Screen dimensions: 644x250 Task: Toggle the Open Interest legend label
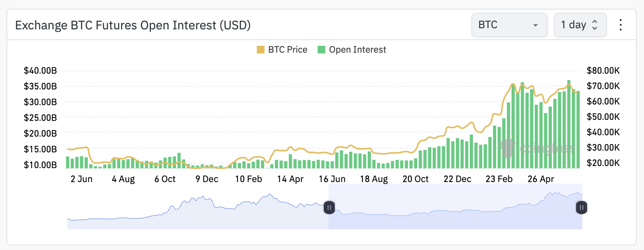pyautogui.click(x=357, y=50)
